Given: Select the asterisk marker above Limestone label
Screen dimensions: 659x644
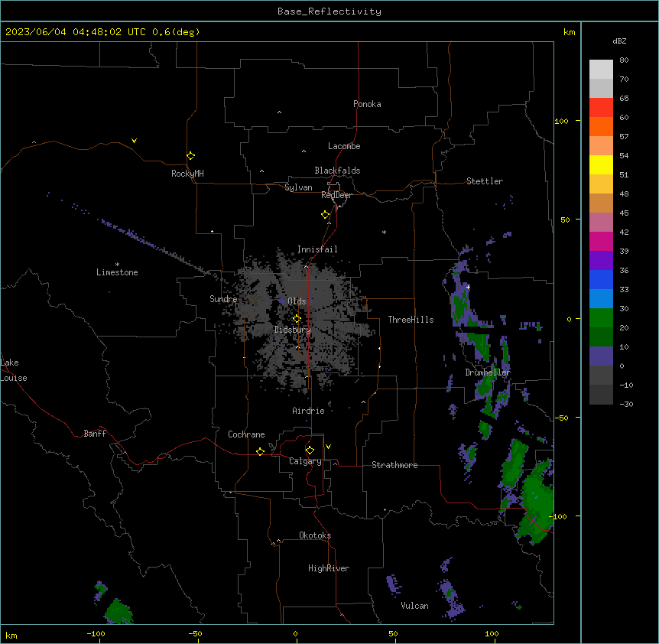Looking at the screenshot, I should click(117, 265).
